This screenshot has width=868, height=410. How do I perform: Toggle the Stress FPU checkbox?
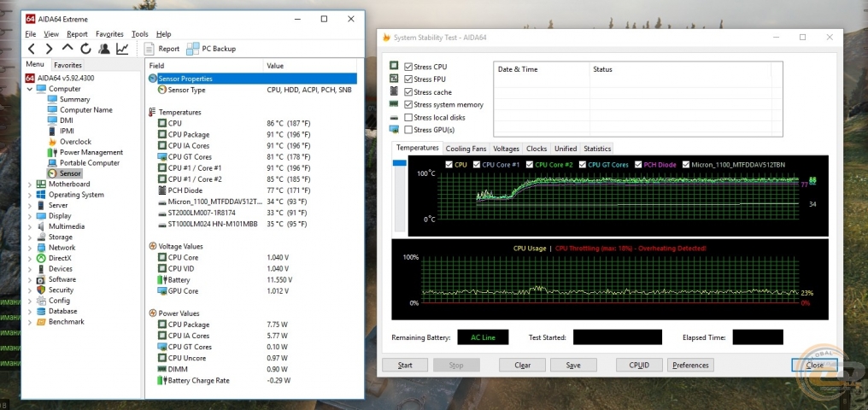pos(408,79)
